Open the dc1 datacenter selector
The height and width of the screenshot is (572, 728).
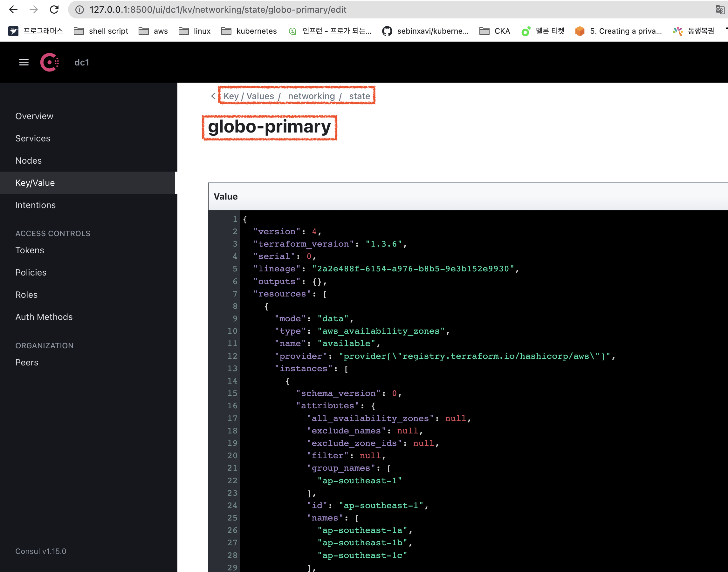82,62
